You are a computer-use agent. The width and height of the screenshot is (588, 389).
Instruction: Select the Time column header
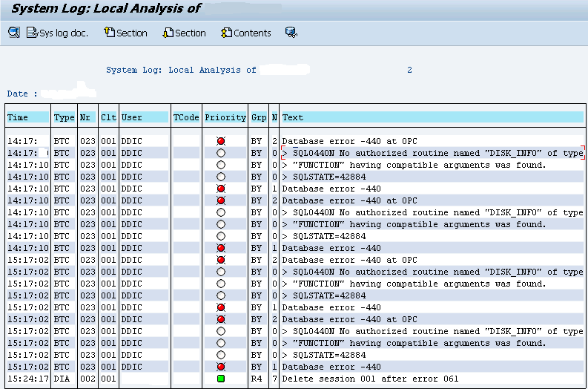tap(28, 117)
